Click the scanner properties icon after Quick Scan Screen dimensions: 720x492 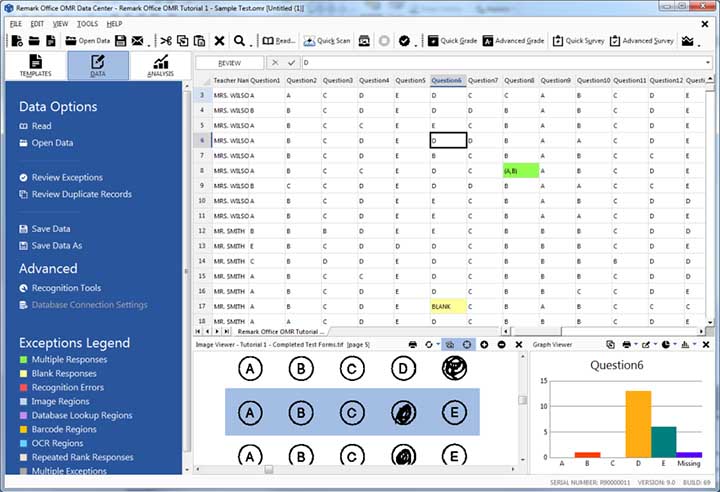pos(364,41)
